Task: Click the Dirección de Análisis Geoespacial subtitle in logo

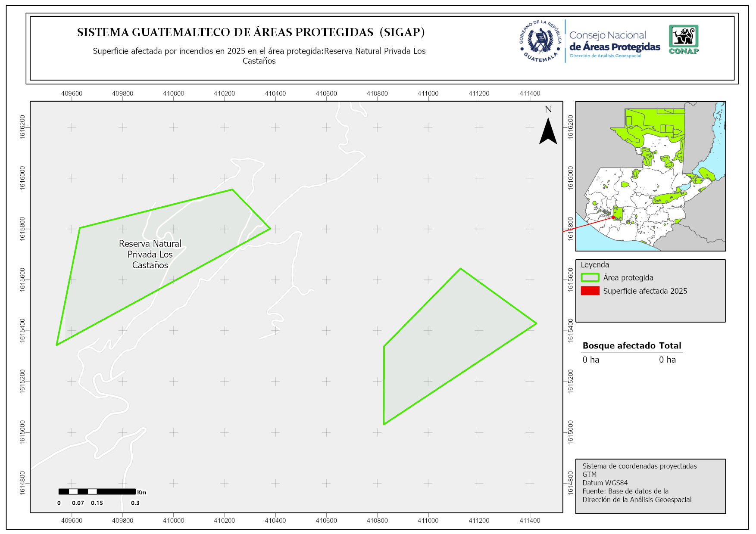Action: tap(605, 56)
